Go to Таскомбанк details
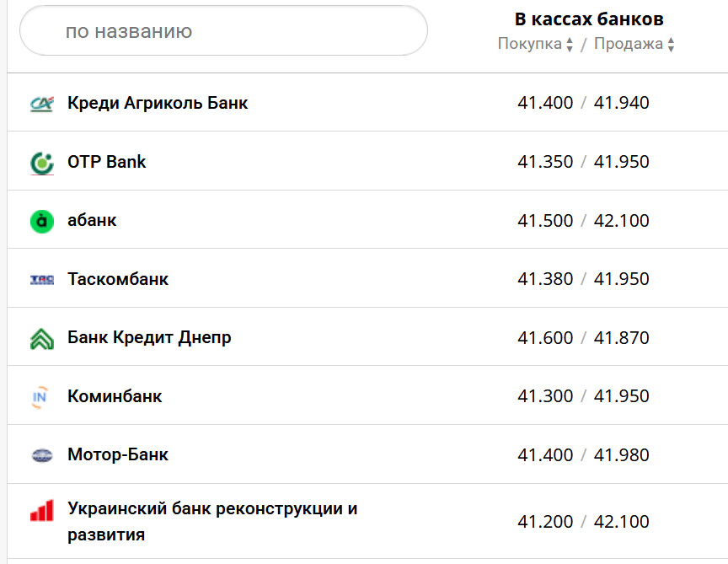The height and width of the screenshot is (564, 728). [118, 279]
